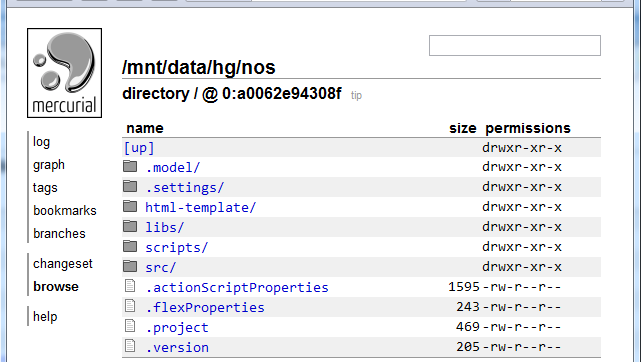Viewport: 642px width, 362px height.
Task: View branches from sidebar
Action: [x=59, y=233]
